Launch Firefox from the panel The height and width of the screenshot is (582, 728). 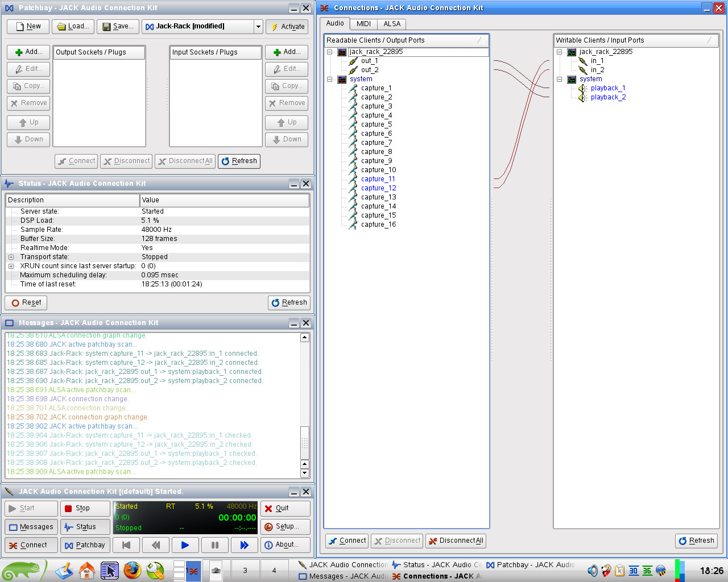(132, 570)
